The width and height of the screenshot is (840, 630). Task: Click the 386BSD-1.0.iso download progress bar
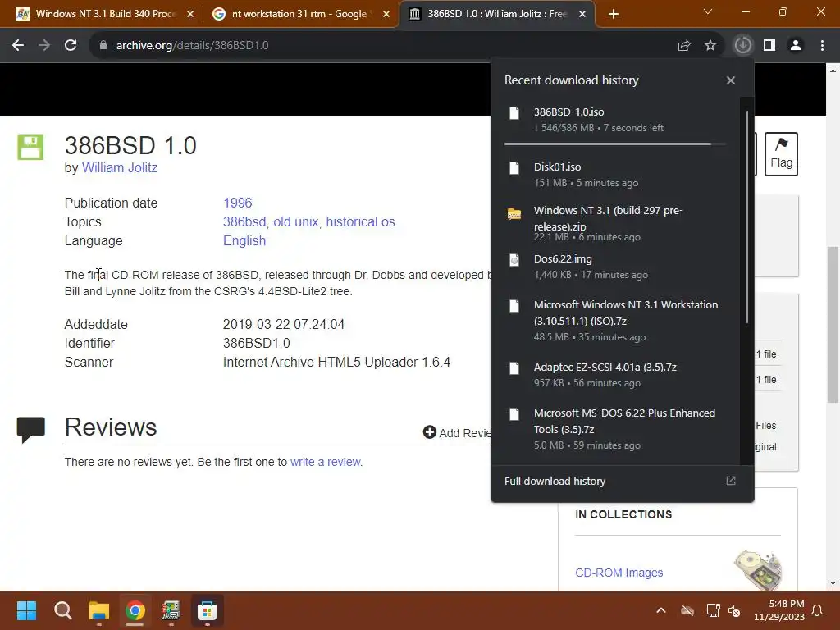point(615,144)
